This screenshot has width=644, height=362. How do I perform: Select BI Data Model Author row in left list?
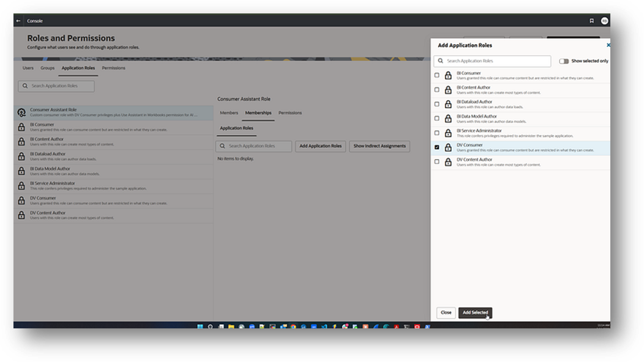pos(113,171)
